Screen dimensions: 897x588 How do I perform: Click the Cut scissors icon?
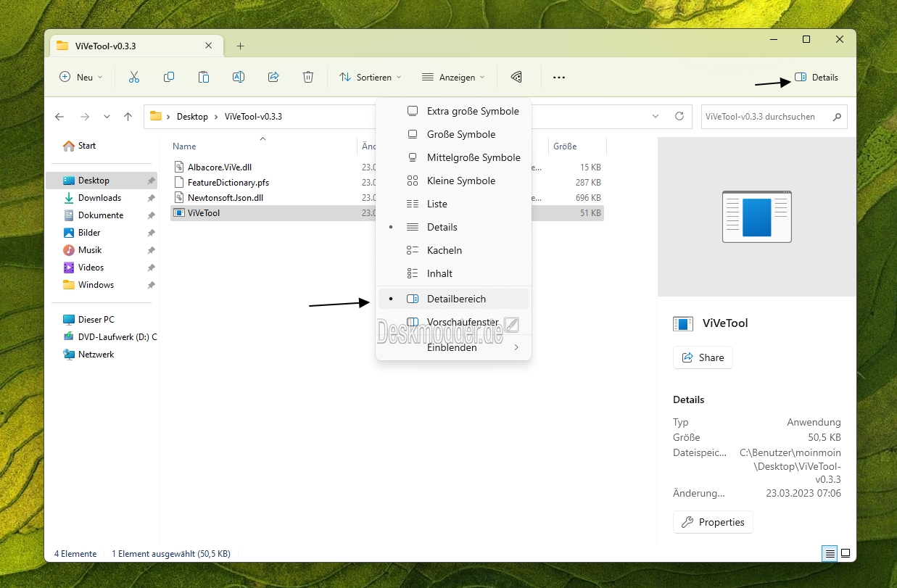(134, 77)
